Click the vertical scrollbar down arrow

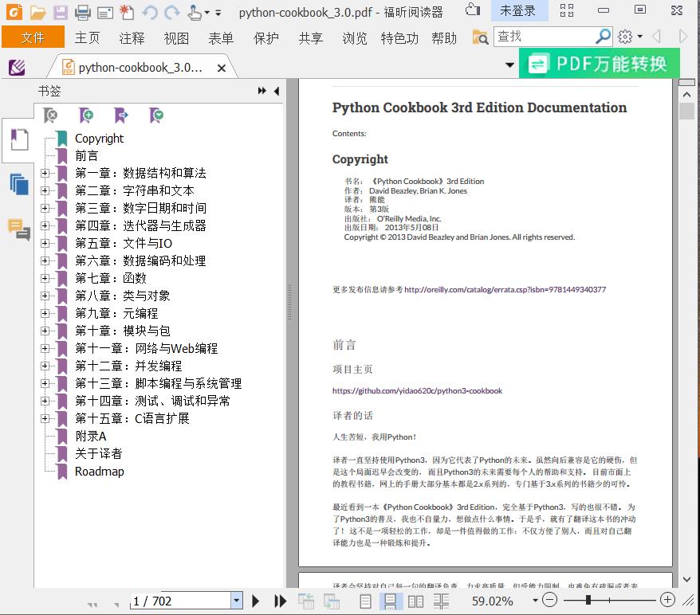coord(686,579)
